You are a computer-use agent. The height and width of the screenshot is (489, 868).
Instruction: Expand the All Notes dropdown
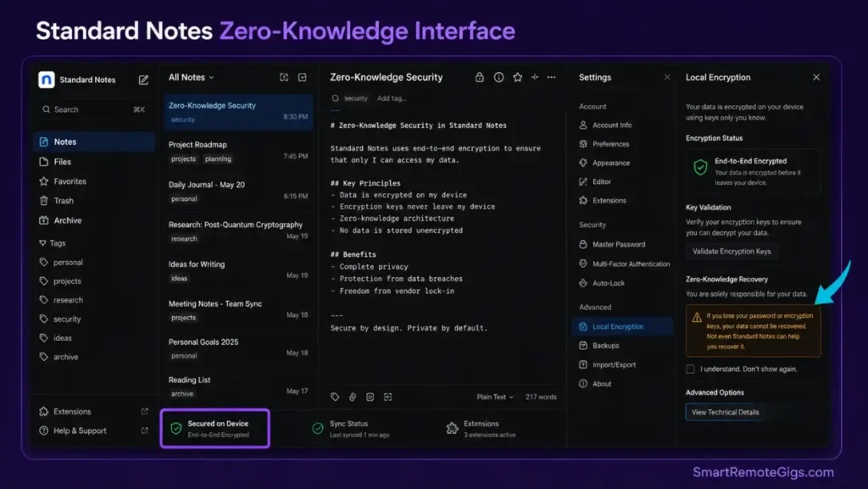tap(191, 77)
